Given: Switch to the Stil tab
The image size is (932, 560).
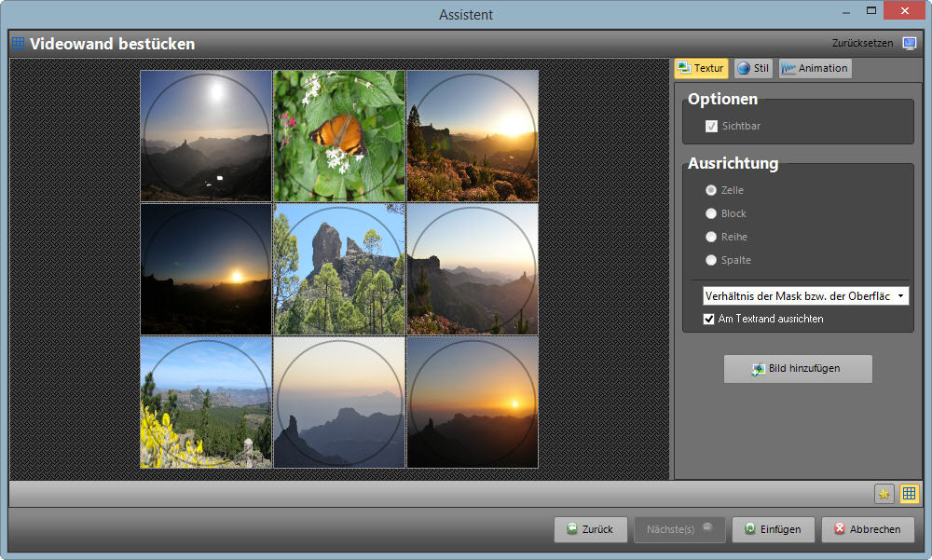Looking at the screenshot, I should pos(753,69).
